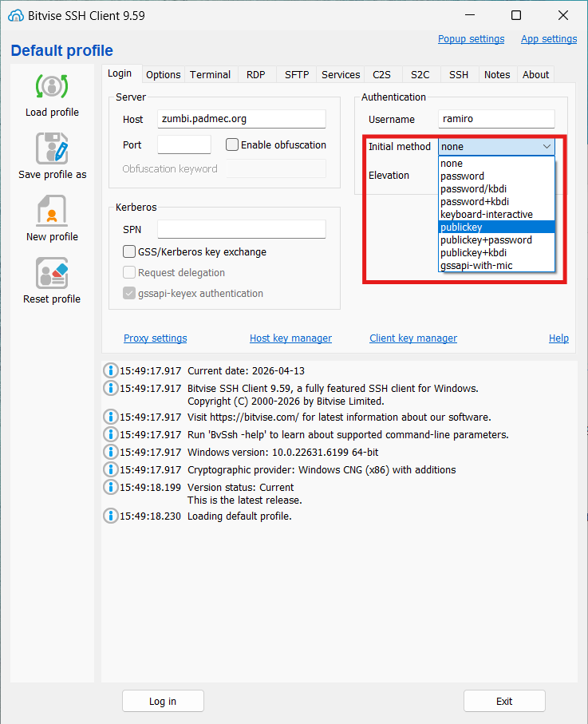This screenshot has width=588, height=724.
Task: Click the Obfuscation keyword field
Action: coord(276,168)
